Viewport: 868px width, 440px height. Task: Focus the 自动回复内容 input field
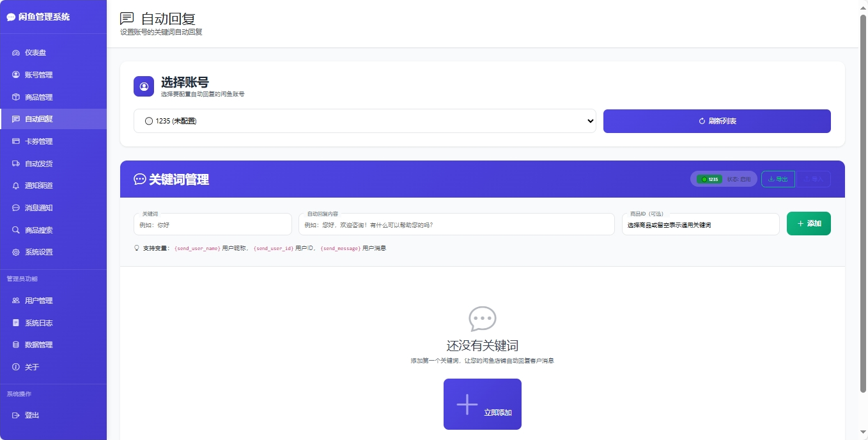click(457, 224)
